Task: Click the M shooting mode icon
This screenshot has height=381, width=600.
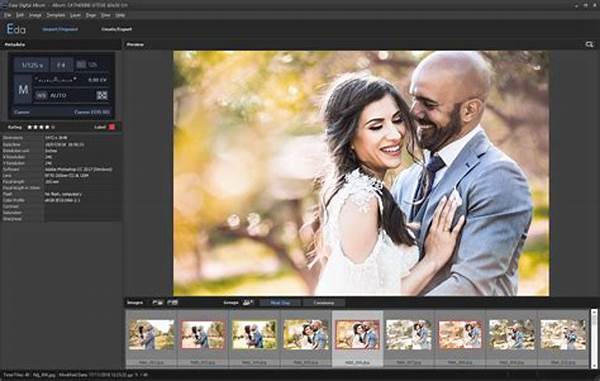Action: pyautogui.click(x=23, y=90)
